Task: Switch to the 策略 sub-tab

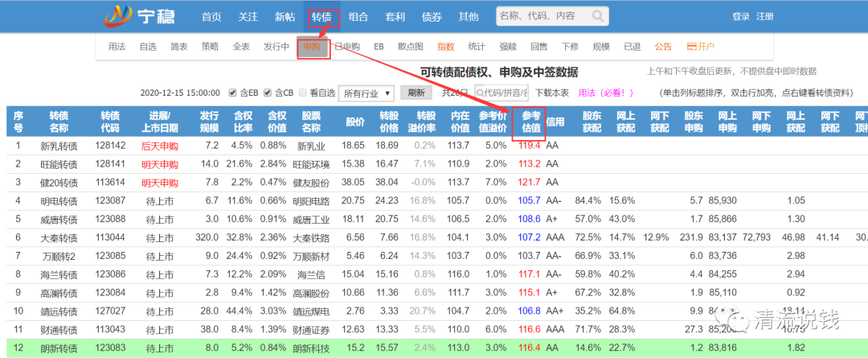Action: (x=210, y=47)
